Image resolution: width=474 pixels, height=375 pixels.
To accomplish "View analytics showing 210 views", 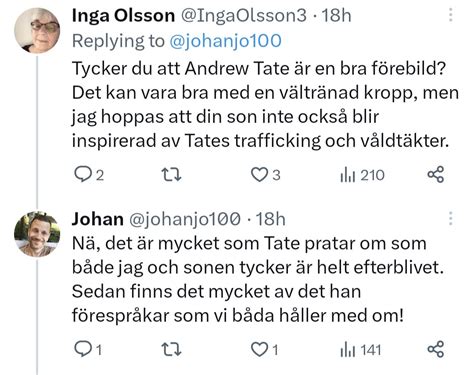I will pyautogui.click(x=362, y=175).
